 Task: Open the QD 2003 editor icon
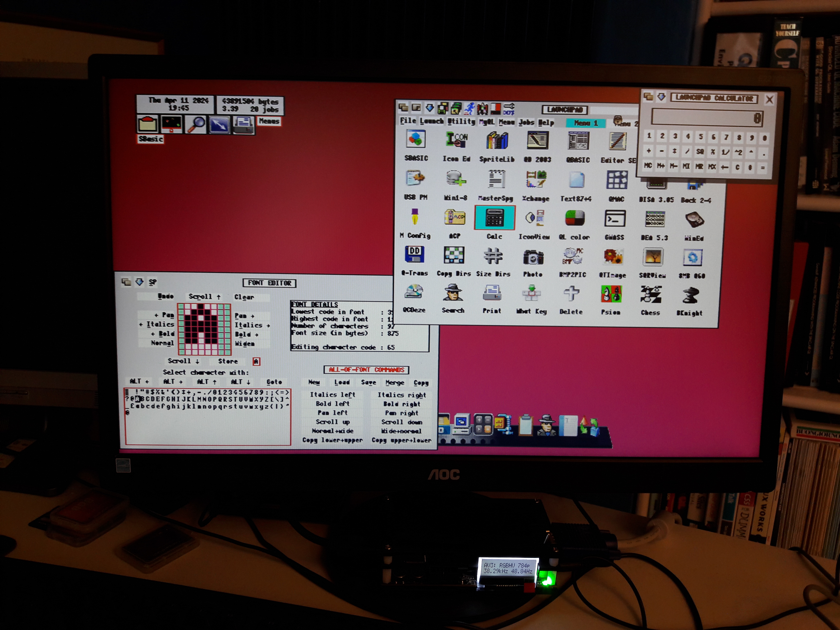coord(537,140)
